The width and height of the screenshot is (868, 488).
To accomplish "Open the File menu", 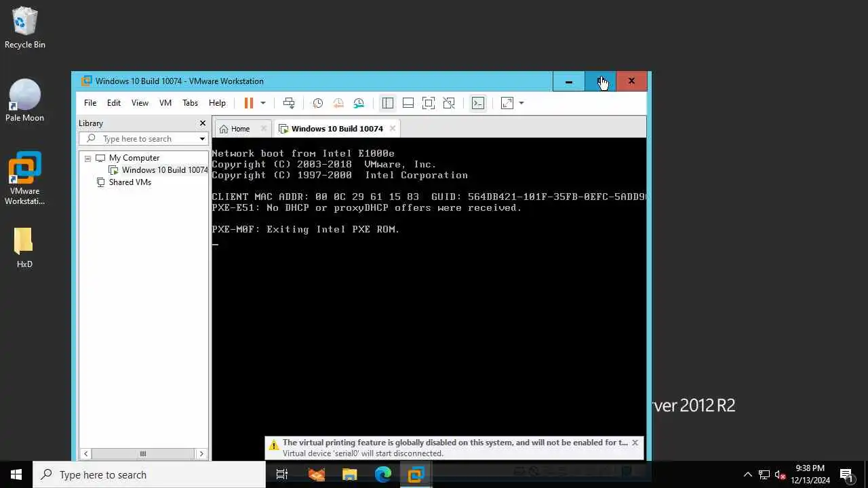I will point(90,103).
